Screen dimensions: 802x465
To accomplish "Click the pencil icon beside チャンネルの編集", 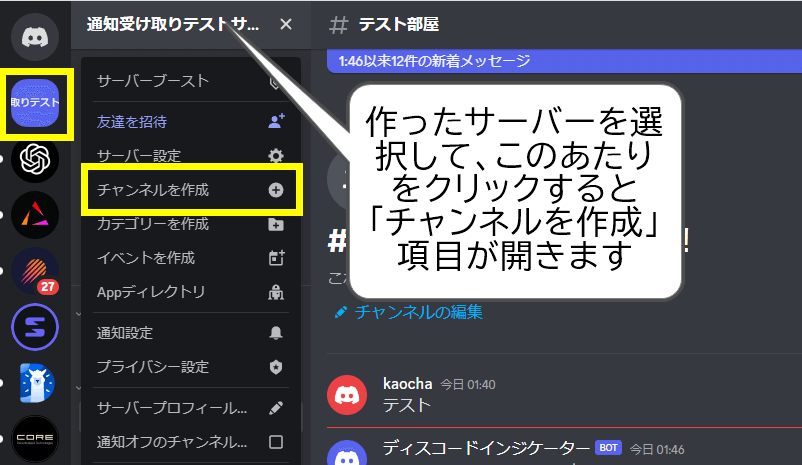I will [341, 312].
